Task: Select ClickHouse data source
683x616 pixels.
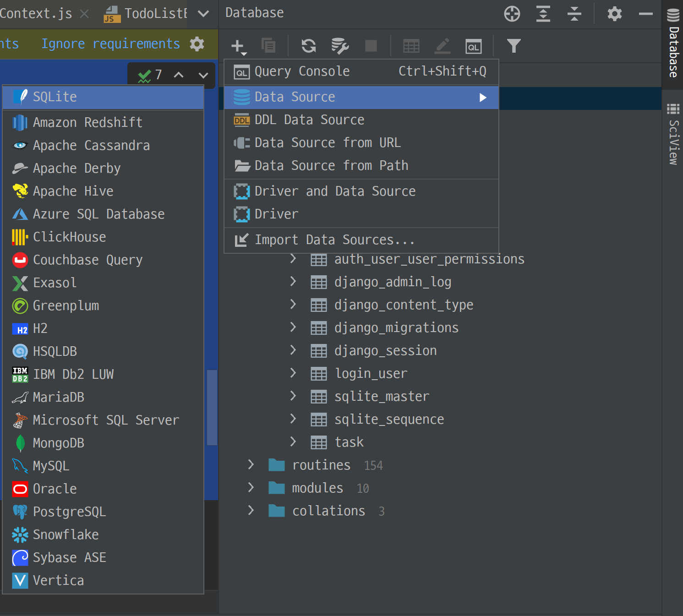Action: [103, 237]
